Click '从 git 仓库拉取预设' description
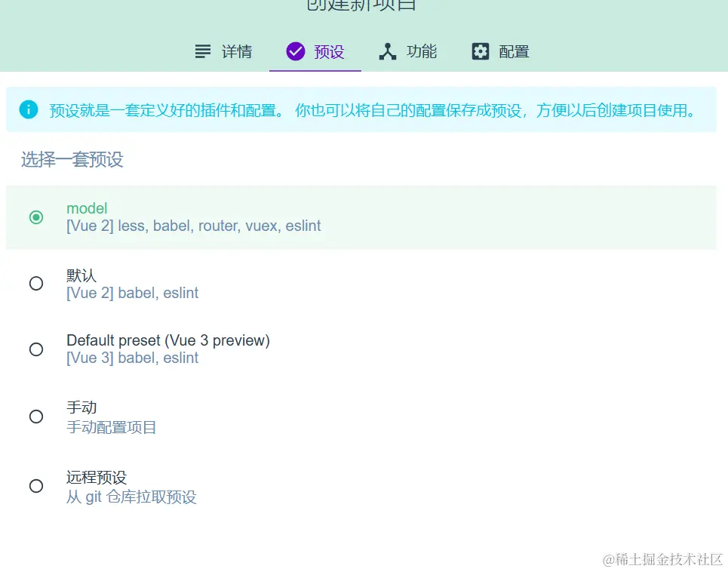 (131, 497)
